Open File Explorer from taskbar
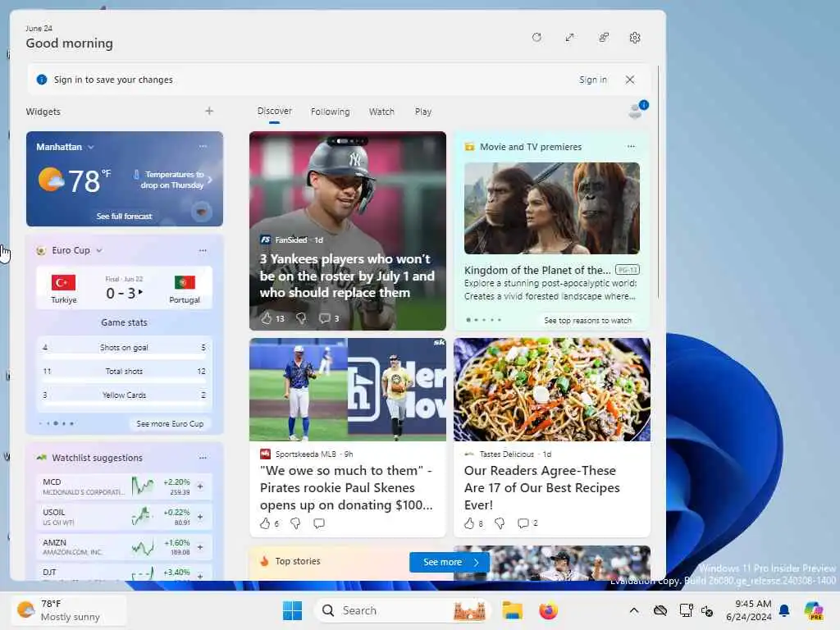This screenshot has height=630, width=840. [x=512, y=610]
